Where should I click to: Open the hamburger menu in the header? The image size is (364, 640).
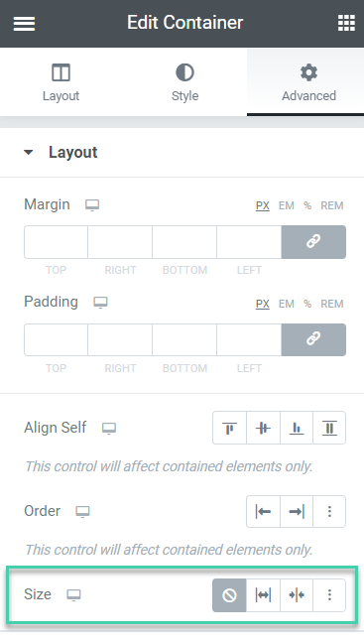coord(24,23)
